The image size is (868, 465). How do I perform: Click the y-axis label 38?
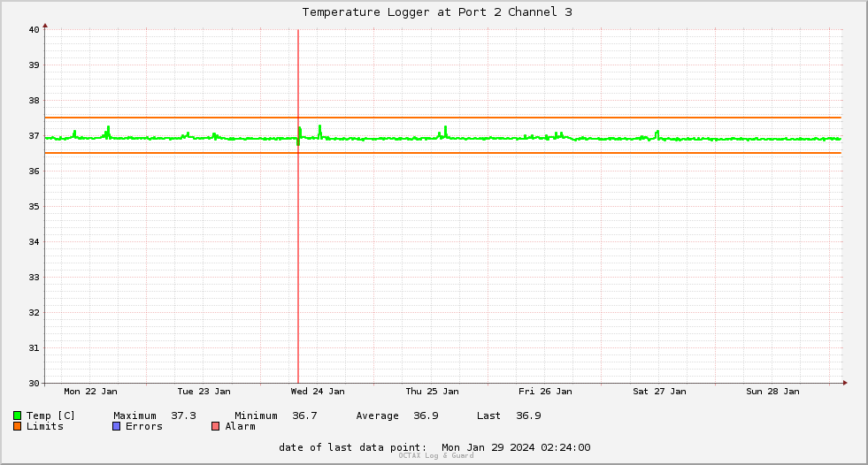point(35,101)
